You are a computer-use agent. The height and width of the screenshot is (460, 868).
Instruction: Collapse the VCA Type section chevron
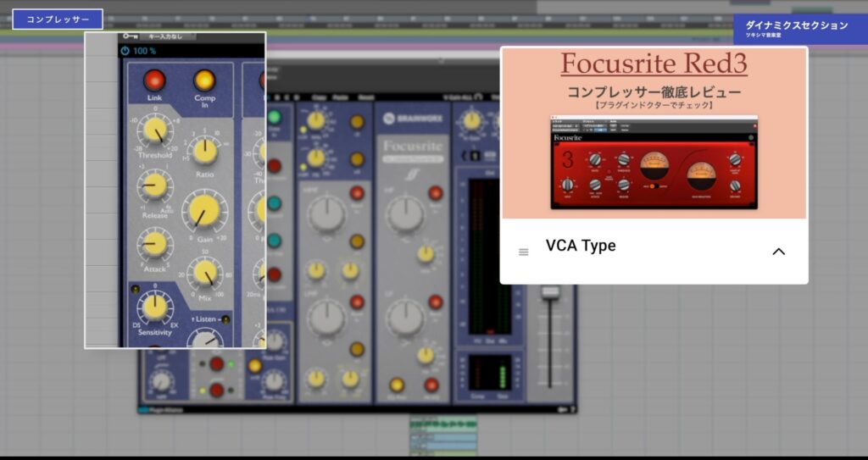coord(778,252)
